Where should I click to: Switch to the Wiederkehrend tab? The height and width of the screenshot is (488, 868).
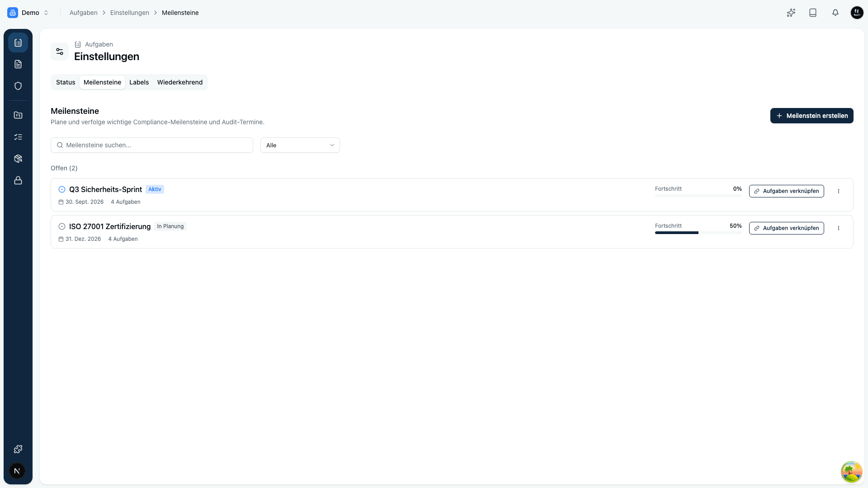pyautogui.click(x=179, y=82)
